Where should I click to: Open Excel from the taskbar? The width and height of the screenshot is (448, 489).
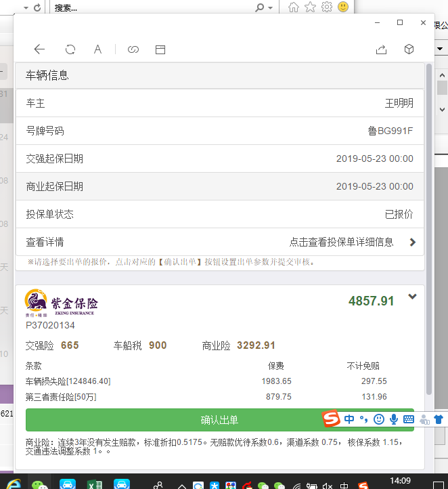point(95,484)
